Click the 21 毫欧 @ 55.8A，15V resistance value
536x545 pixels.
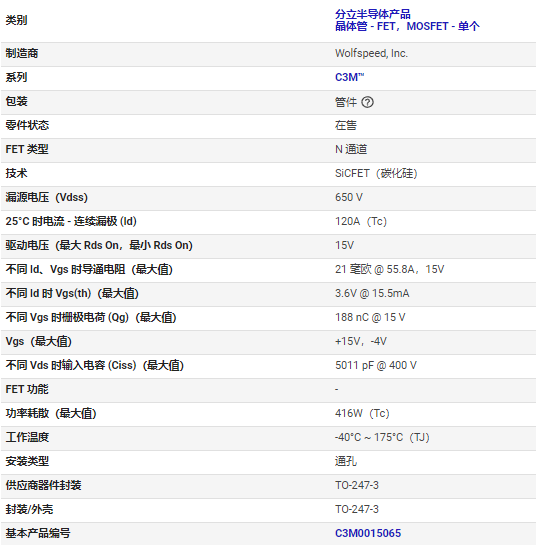coord(389,269)
